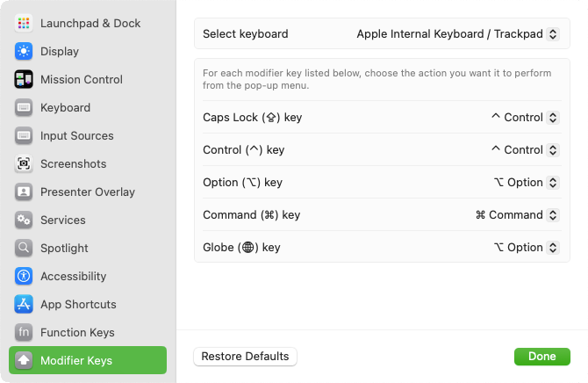
Task: Click the Function Keys fn icon
Action: [x=24, y=333]
